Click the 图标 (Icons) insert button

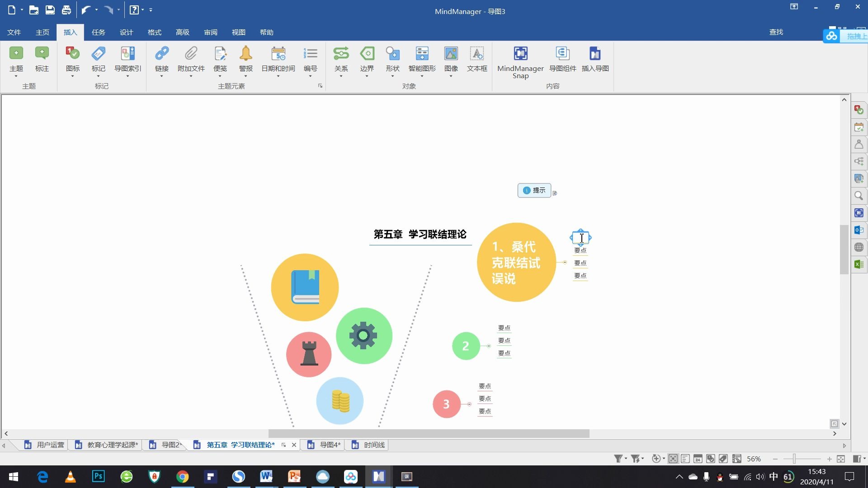coord(72,59)
